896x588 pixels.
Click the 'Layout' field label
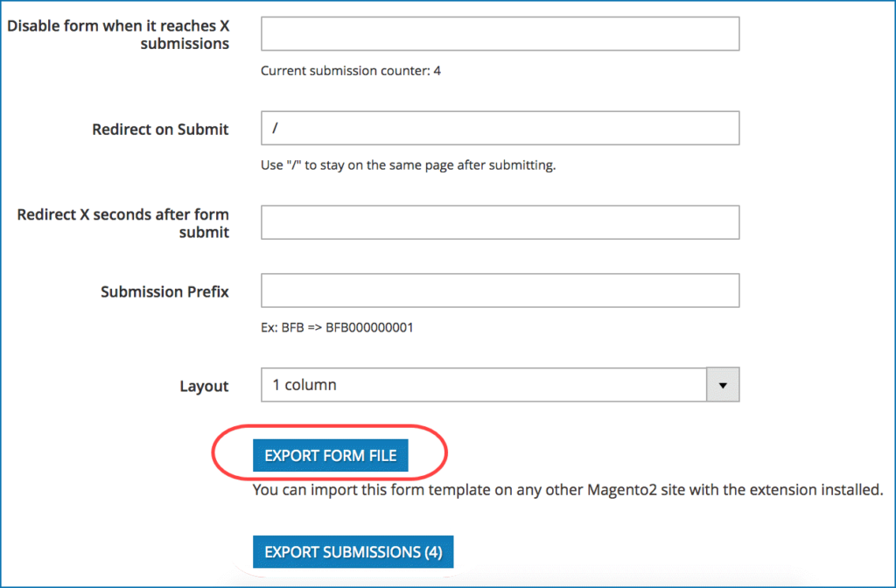click(204, 386)
